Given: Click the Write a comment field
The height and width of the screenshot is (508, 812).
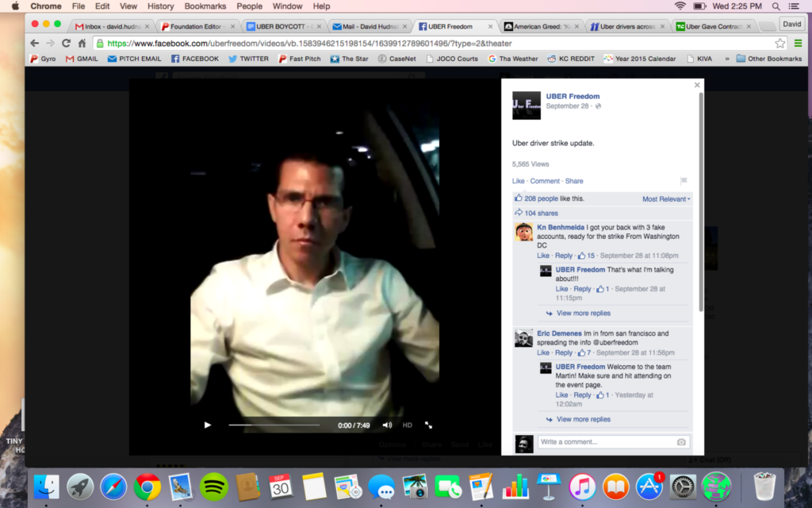Looking at the screenshot, I should click(613, 442).
